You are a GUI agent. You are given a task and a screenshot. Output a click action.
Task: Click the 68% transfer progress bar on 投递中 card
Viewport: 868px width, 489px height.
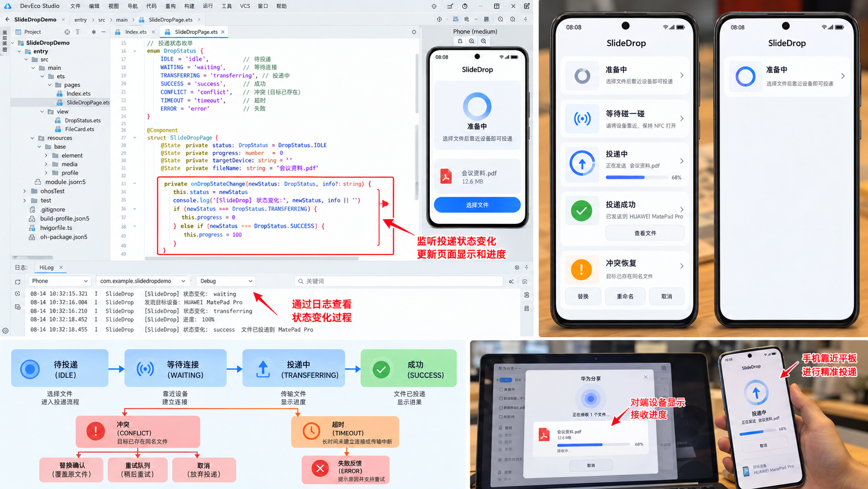click(637, 178)
